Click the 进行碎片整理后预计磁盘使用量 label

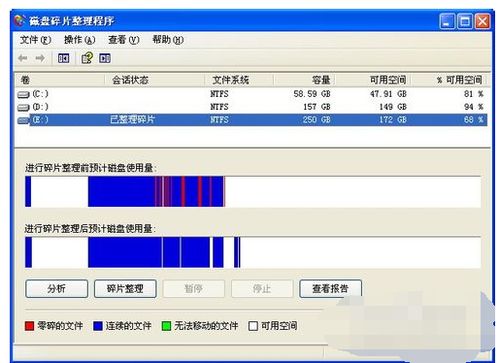click(90, 229)
